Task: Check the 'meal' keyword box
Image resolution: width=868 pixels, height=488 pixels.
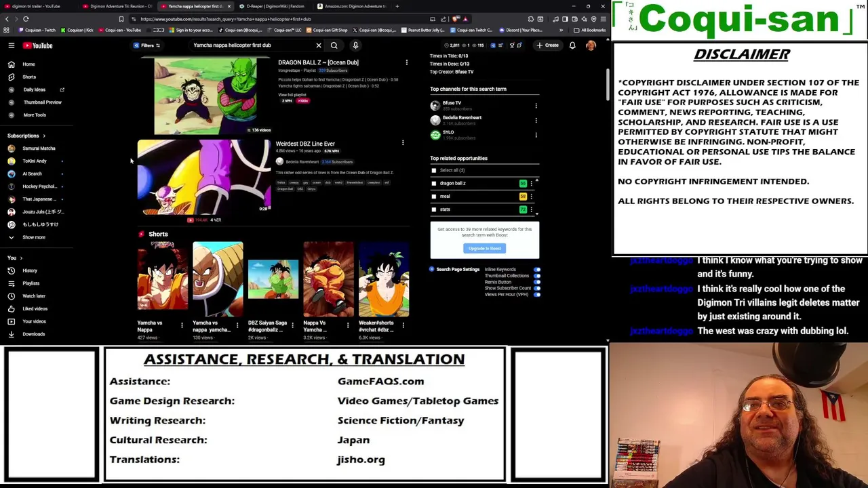Action: click(x=434, y=197)
